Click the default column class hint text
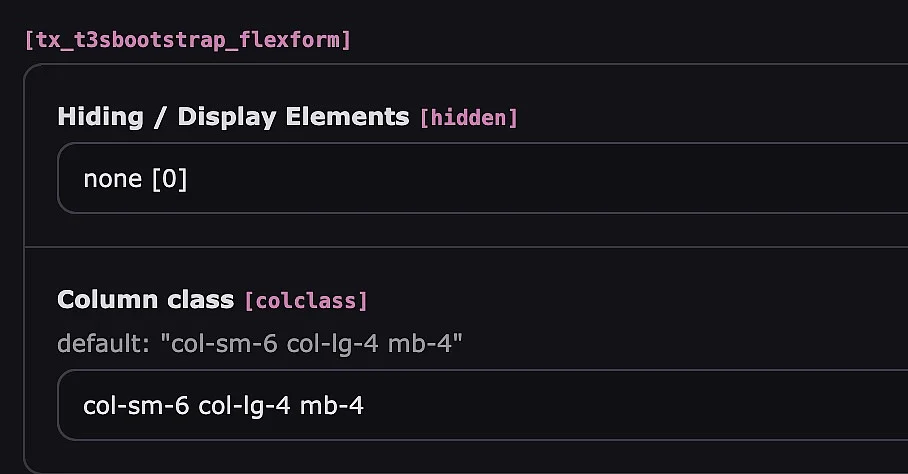This screenshot has height=474, width=908. point(259,344)
